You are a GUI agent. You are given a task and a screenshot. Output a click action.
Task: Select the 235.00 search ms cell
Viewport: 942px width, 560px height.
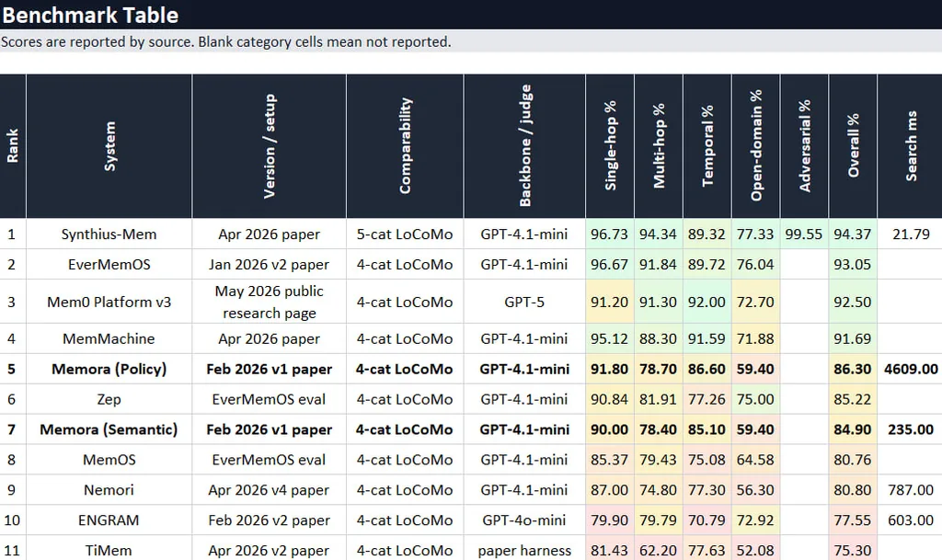coord(910,429)
